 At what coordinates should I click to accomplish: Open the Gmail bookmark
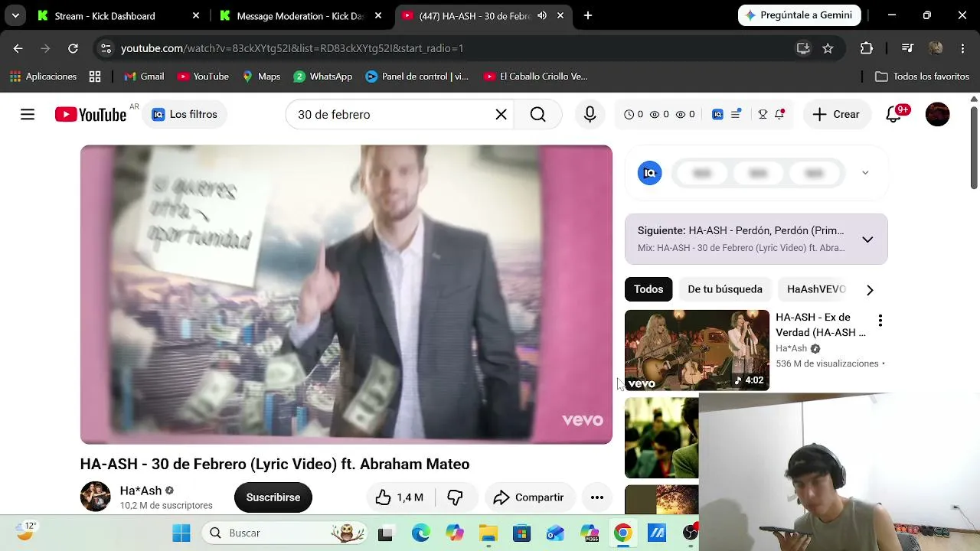click(145, 77)
